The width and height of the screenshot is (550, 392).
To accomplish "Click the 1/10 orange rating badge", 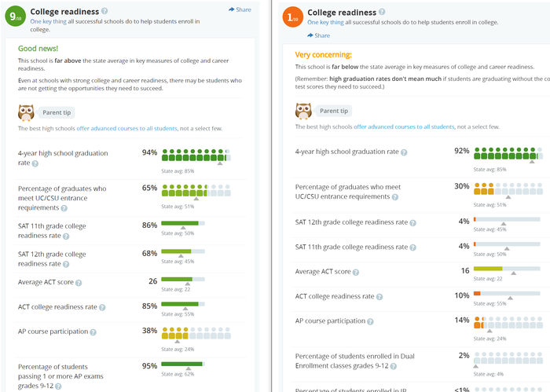I will coord(291,17).
